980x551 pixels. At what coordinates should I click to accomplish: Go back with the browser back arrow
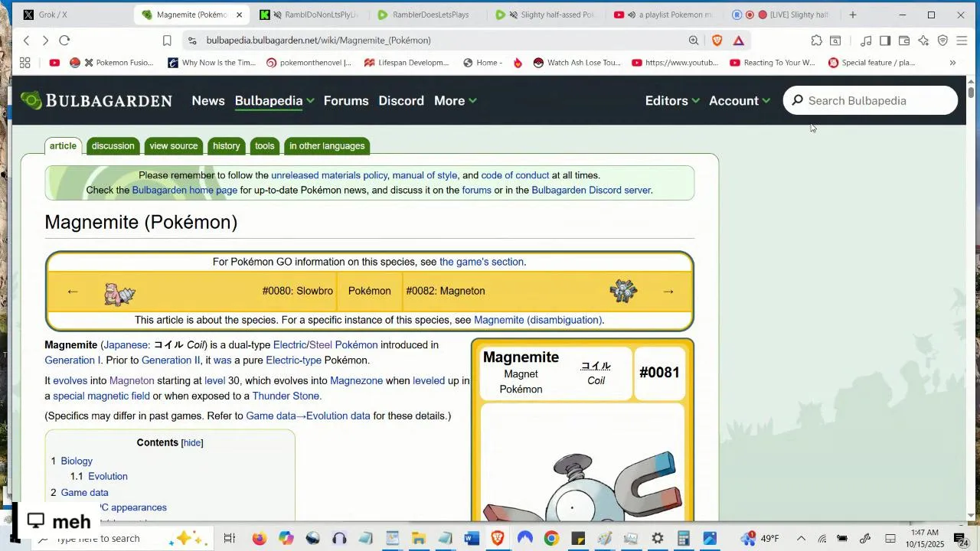pos(27,41)
